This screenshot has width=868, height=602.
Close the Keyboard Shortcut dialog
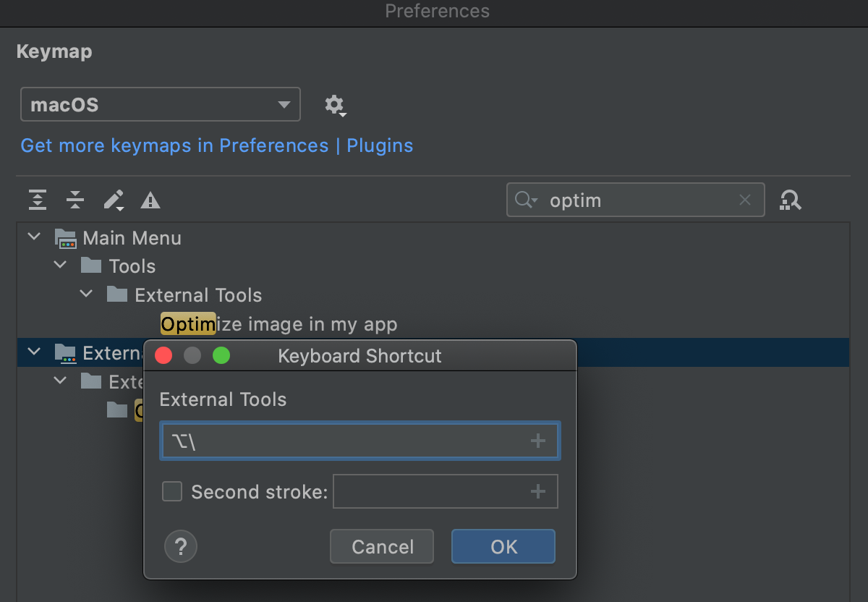click(164, 355)
